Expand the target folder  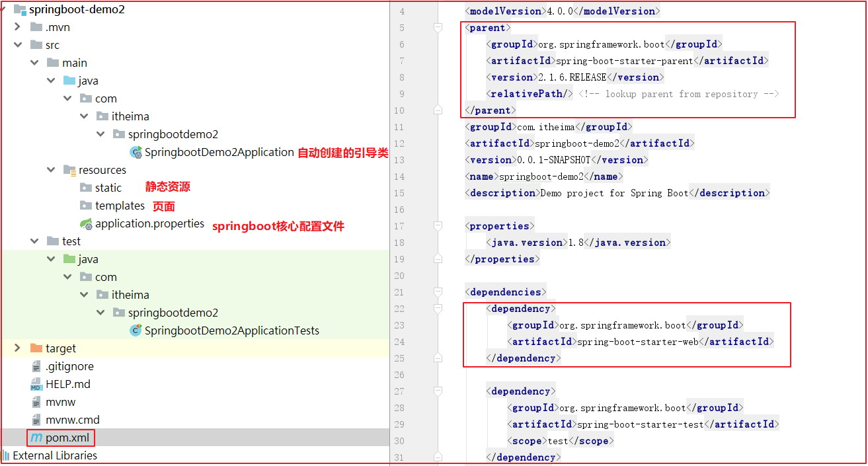18,348
